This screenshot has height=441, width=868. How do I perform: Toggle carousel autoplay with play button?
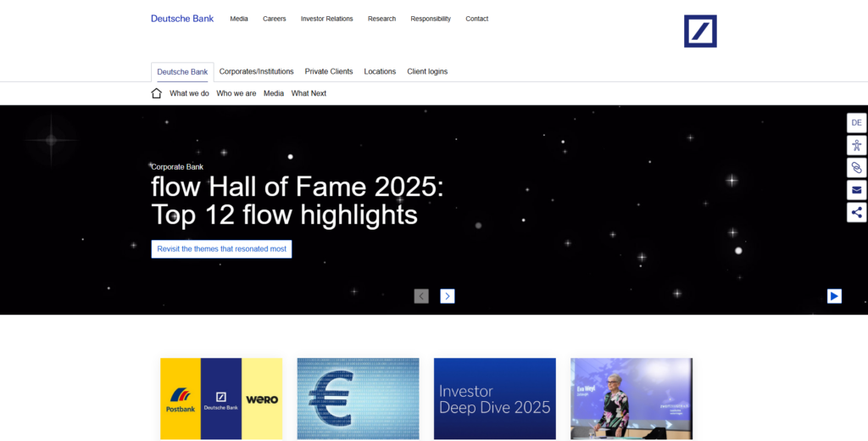coord(834,296)
